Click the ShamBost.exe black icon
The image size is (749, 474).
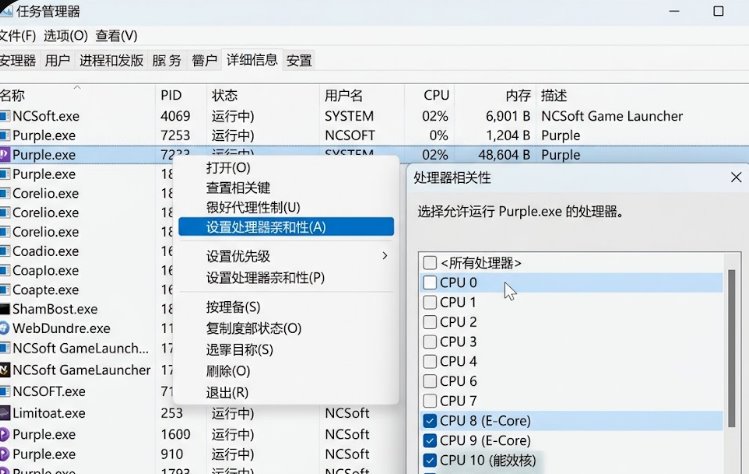pos(5,309)
